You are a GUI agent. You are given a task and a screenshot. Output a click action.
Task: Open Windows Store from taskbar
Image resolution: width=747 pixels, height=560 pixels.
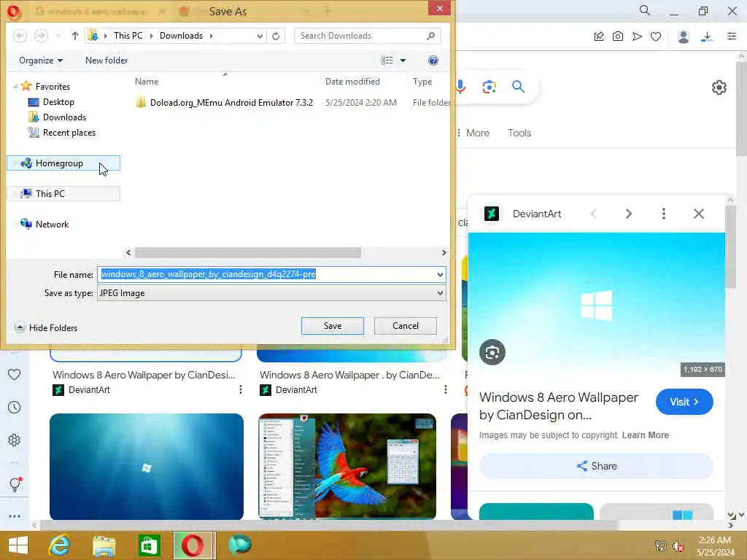tap(149, 545)
